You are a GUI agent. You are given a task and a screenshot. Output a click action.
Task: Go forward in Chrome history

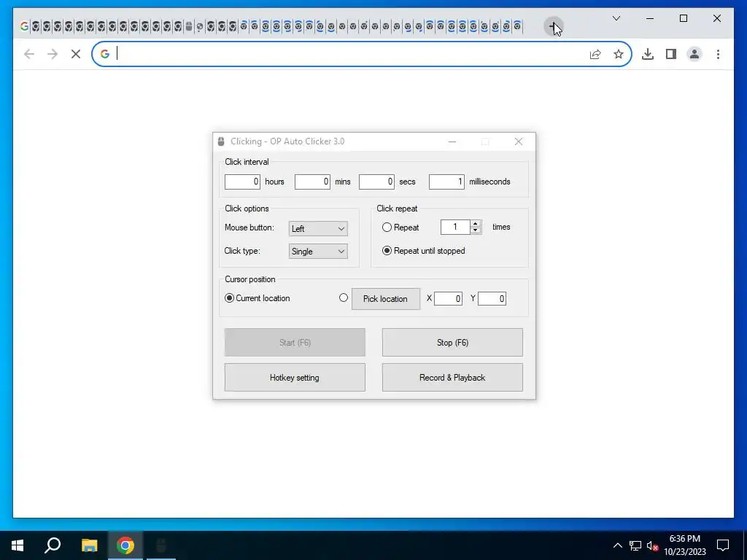coord(53,54)
